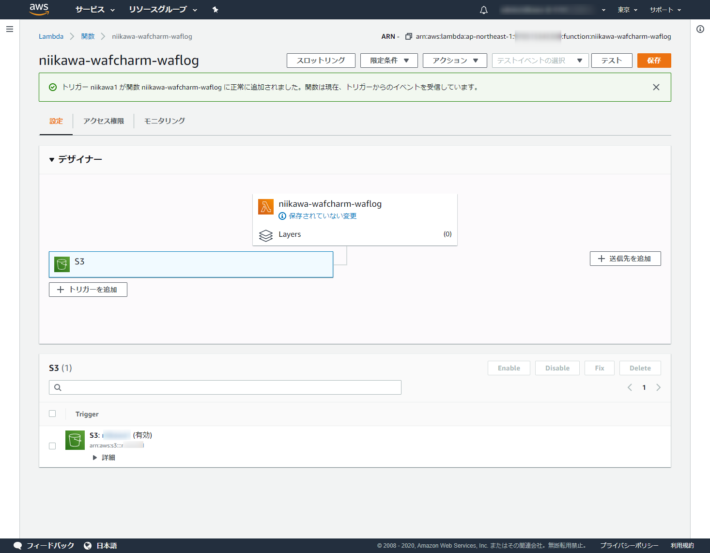The width and height of the screenshot is (710, 553).
Task: Expand the 詳細 details disclosure triangle
Action: pos(95,457)
